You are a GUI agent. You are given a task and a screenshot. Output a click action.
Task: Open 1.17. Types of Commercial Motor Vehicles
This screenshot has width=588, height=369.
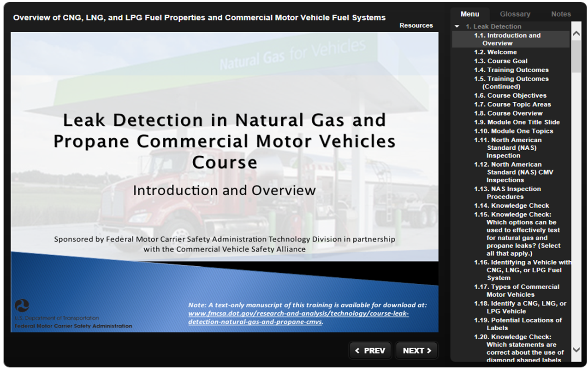point(517,291)
